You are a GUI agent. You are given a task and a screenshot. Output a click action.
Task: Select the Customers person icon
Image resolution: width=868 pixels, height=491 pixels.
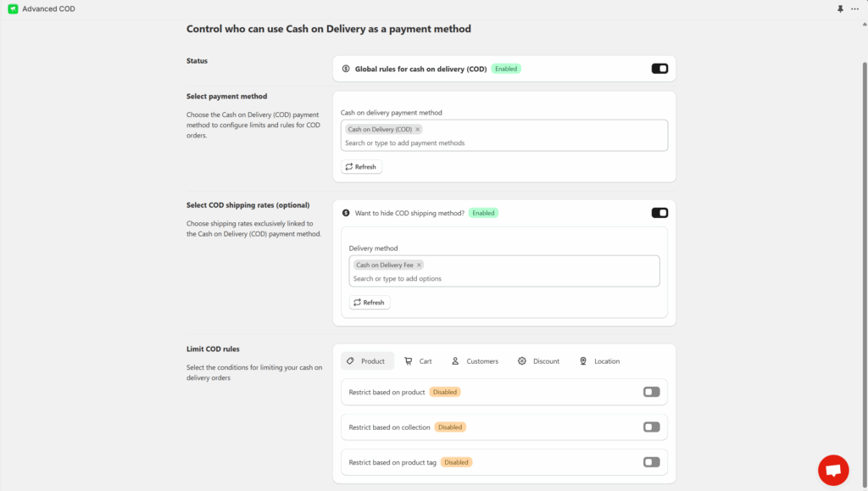pyautogui.click(x=457, y=360)
